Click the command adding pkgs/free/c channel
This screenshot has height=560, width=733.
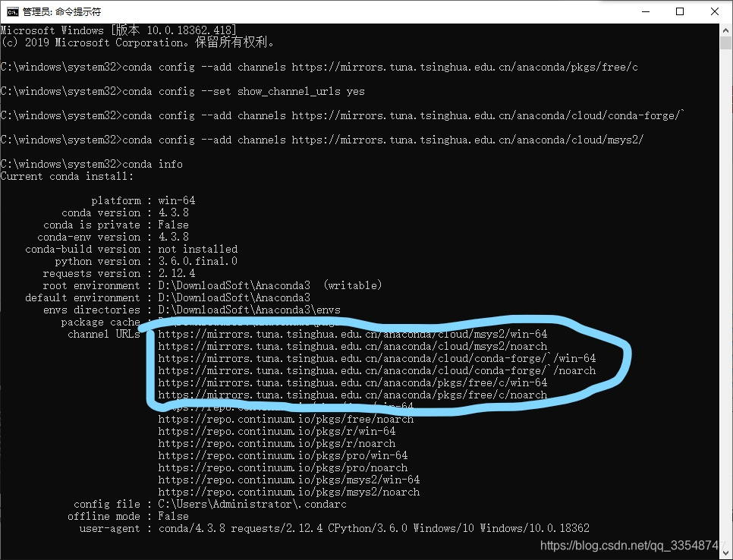click(x=319, y=67)
